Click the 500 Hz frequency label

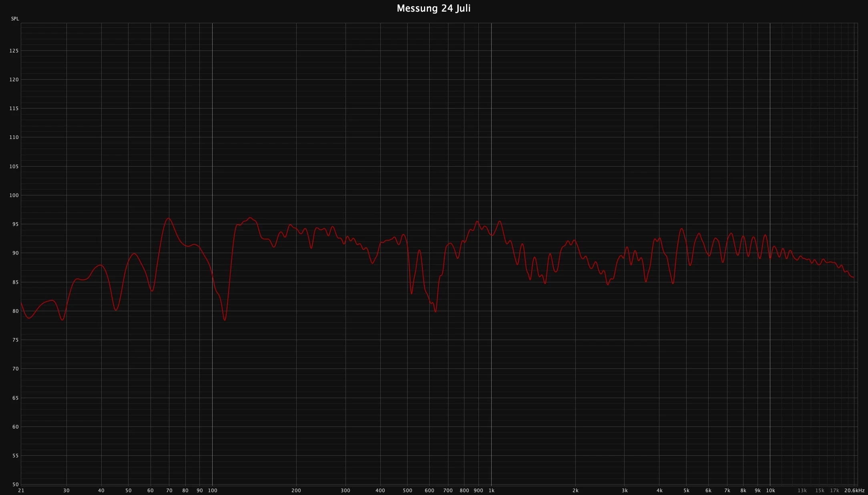[408, 491]
